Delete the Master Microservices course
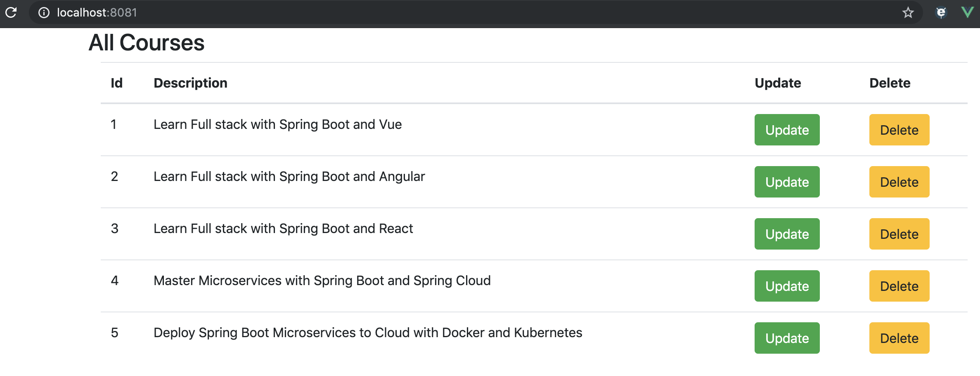 point(899,286)
